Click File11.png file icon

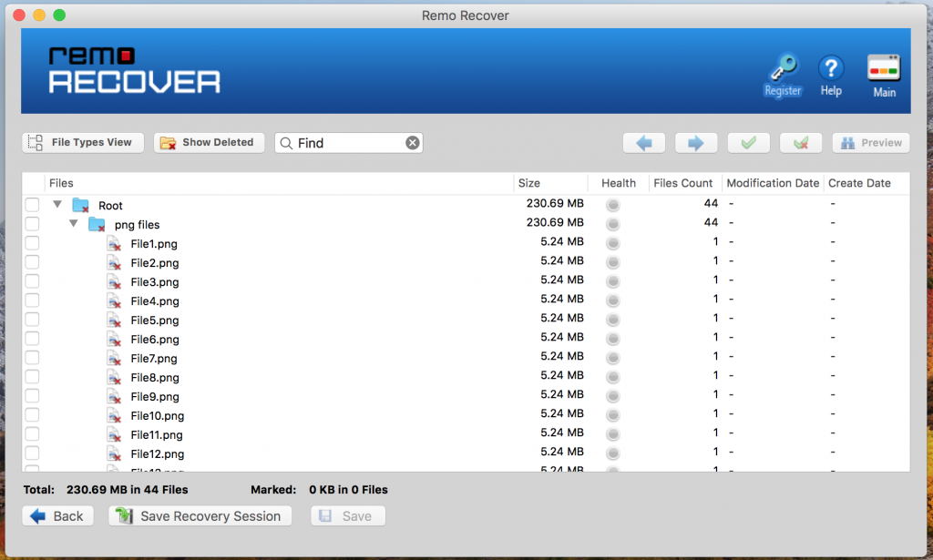[114, 434]
